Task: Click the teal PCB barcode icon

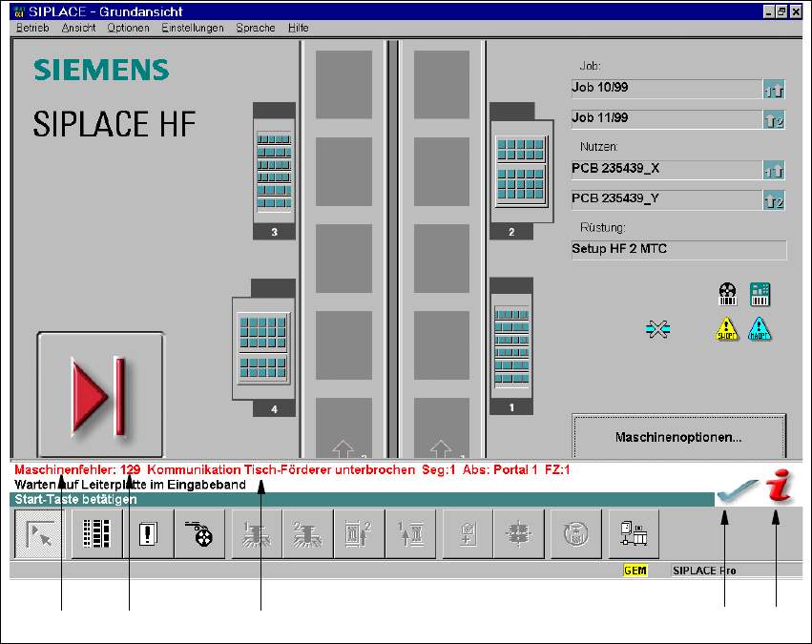Action: coord(760,294)
